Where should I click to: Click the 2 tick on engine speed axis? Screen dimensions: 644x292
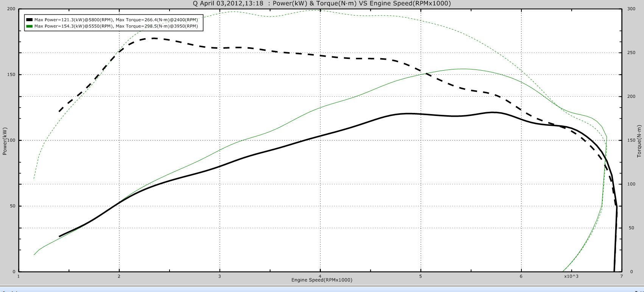[x=119, y=276]
